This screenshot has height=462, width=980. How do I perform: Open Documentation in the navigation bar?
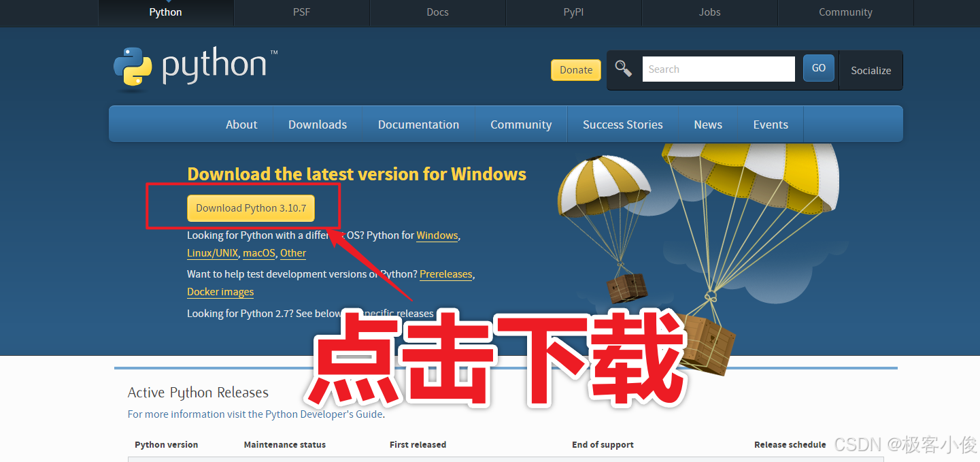pos(419,125)
